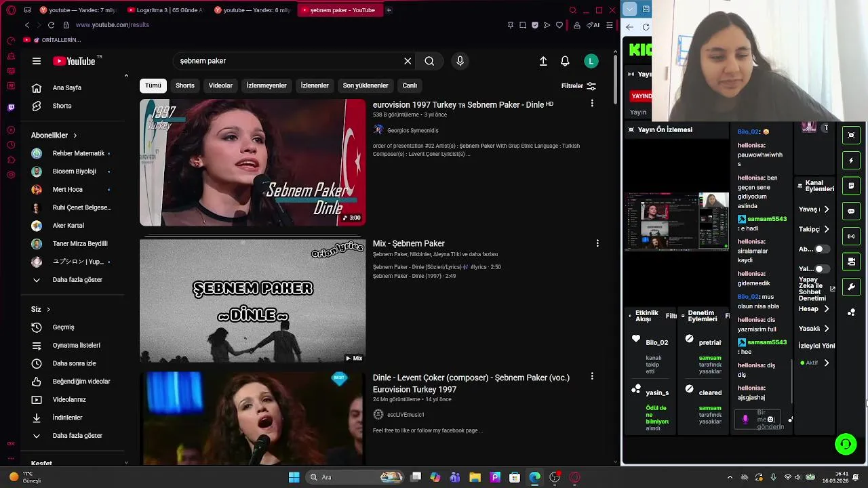Open the account avatar with letter L
This screenshot has height=488, width=868.
click(591, 61)
